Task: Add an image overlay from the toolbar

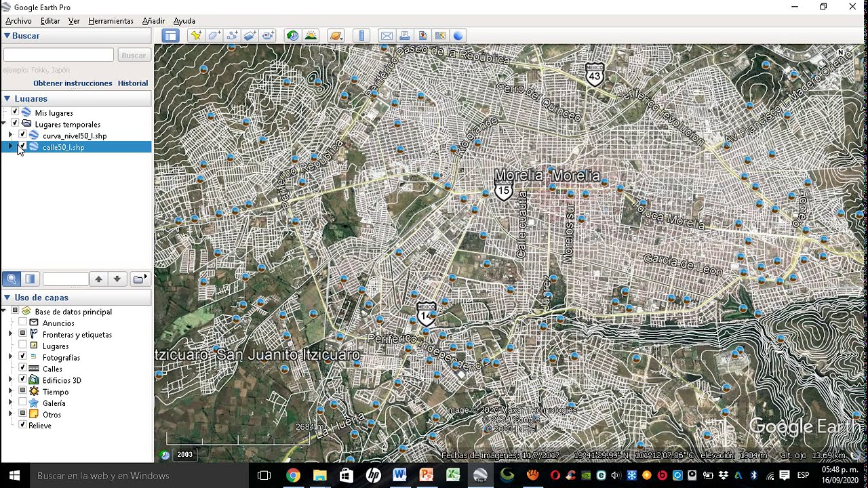Action: (x=250, y=35)
